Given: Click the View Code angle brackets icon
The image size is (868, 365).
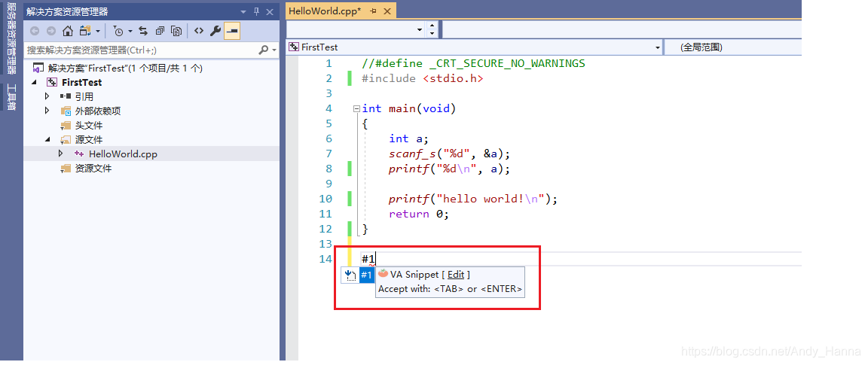Looking at the screenshot, I should (x=199, y=31).
